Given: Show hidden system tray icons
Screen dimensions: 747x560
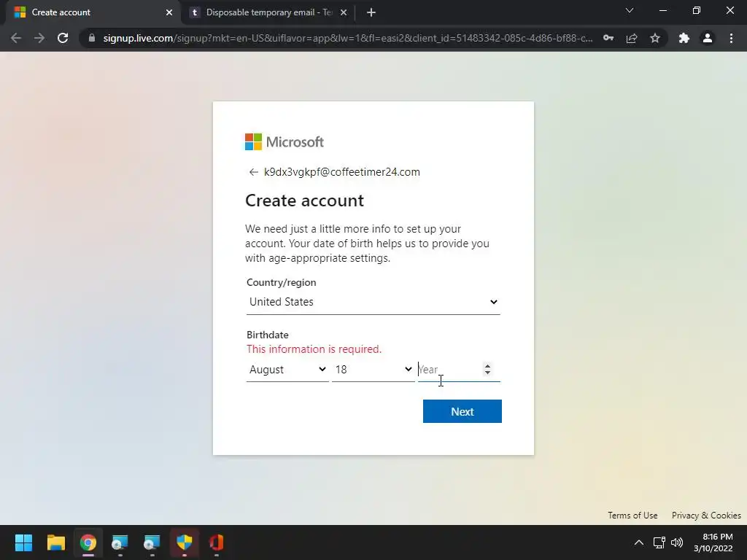Looking at the screenshot, I should coord(639,542).
